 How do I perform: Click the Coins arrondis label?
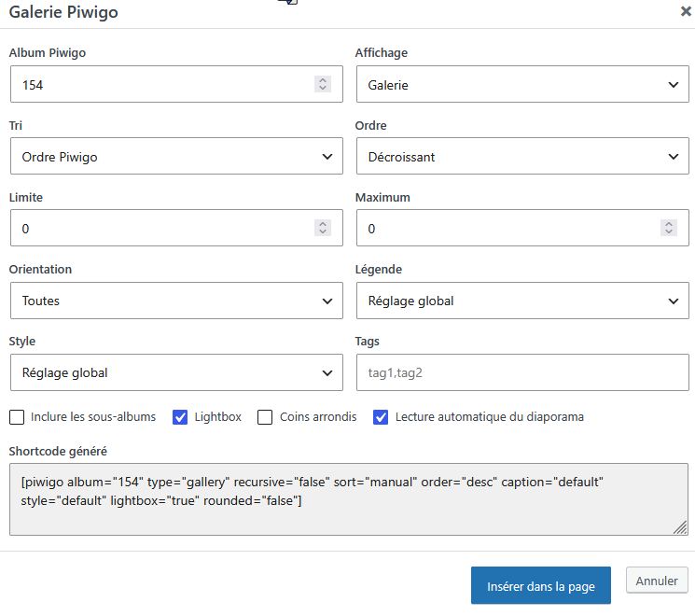318,417
